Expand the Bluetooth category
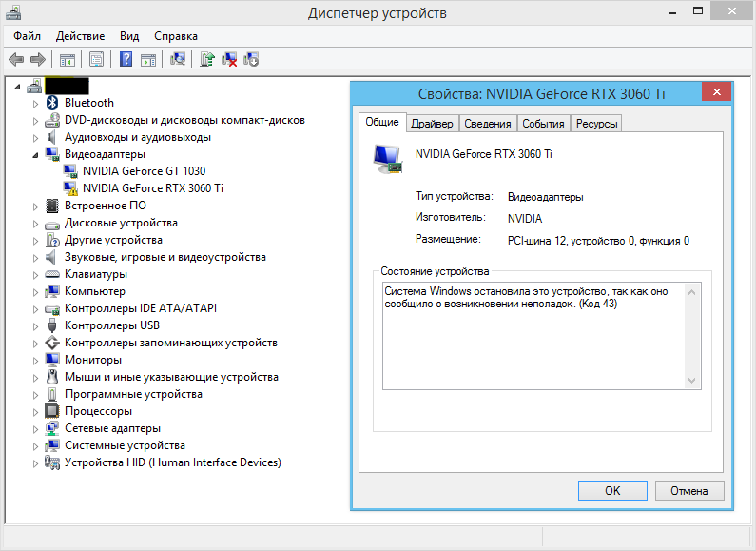 (x=35, y=104)
